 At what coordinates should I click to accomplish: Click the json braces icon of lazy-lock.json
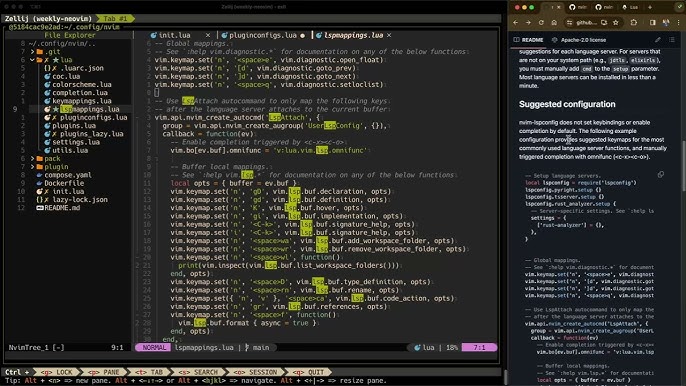(39, 200)
